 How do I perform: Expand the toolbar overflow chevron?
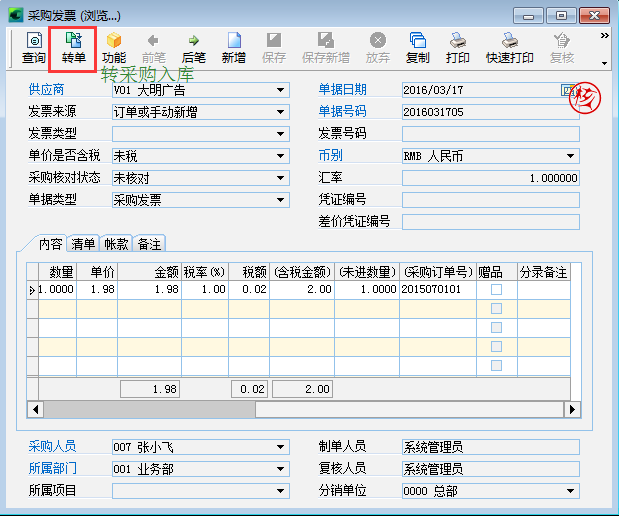[x=604, y=36]
